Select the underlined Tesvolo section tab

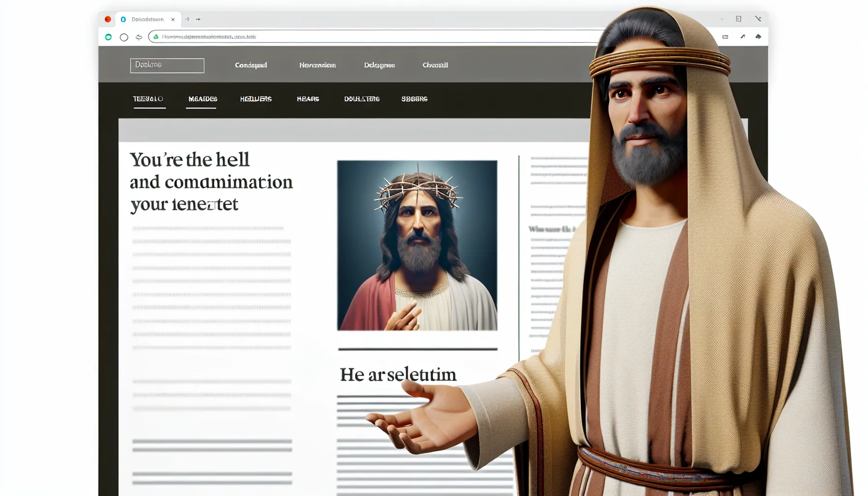[x=149, y=98]
